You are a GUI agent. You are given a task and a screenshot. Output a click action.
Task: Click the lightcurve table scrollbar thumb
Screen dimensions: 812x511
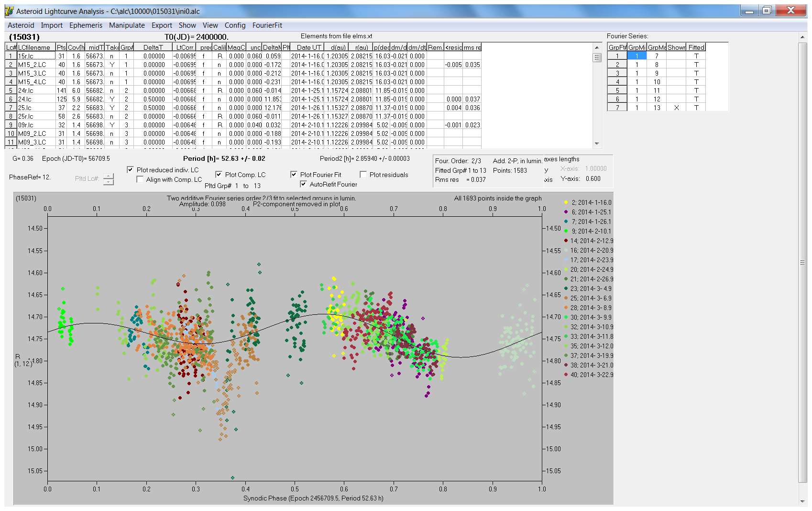597,57
